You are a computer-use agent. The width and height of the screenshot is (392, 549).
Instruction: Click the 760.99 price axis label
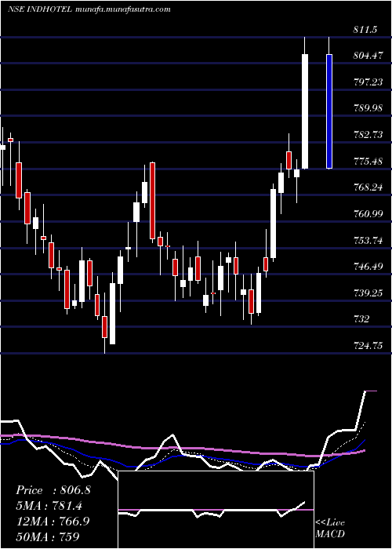click(x=368, y=213)
